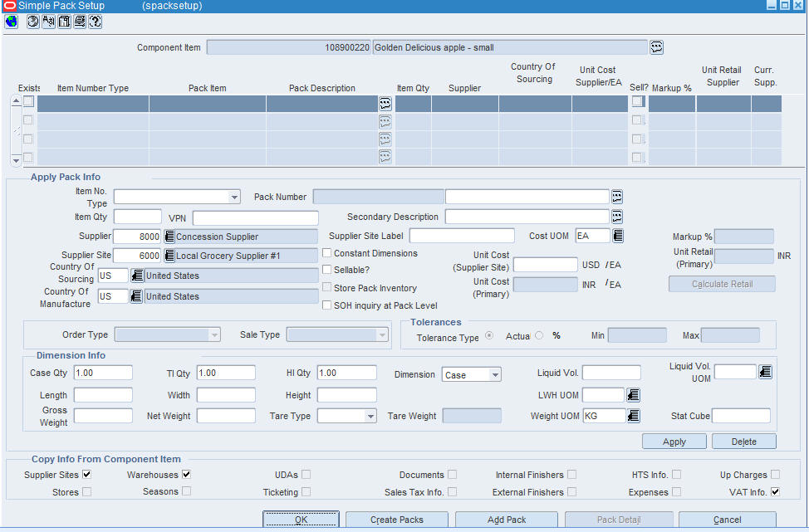Click the Add Pack button

(507, 520)
